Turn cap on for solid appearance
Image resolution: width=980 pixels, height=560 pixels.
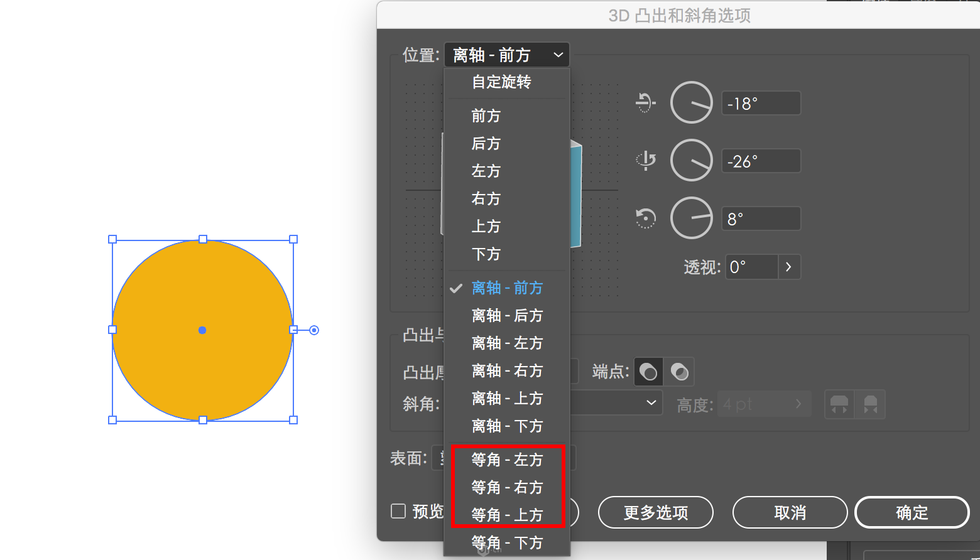click(648, 372)
